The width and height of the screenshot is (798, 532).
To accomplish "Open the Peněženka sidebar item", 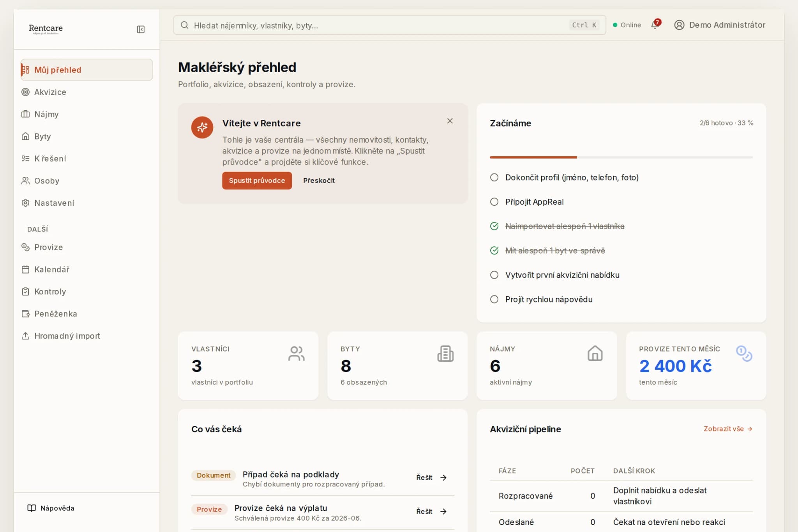I will coord(87,314).
